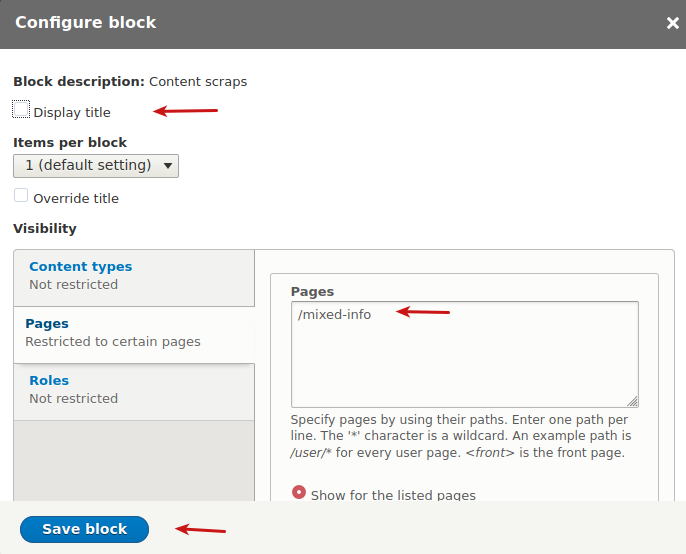
Task: Open the Items per block dropdown
Action: tap(96, 165)
